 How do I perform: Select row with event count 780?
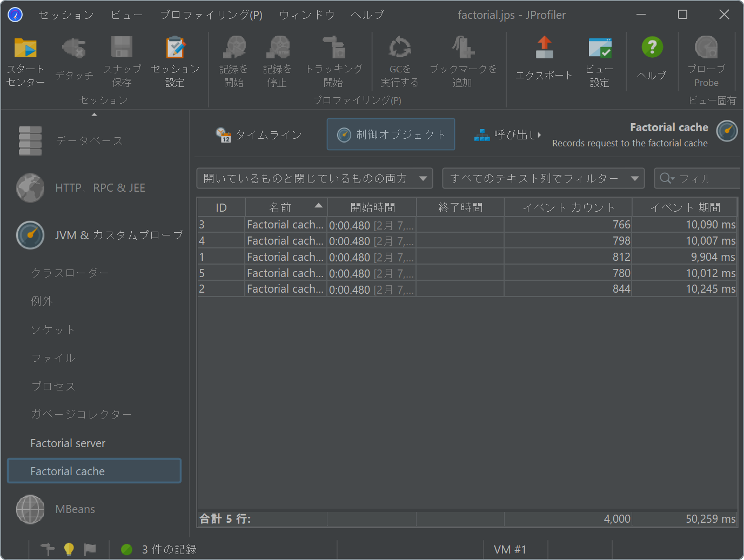coord(467,273)
